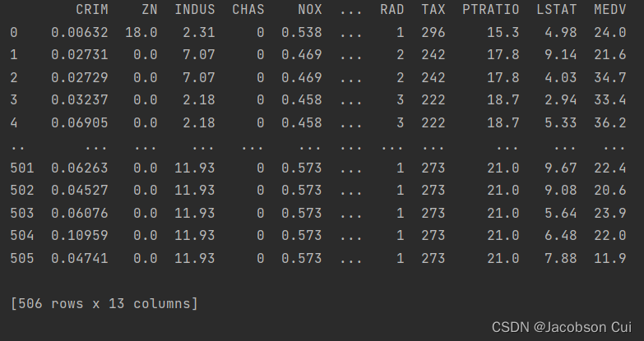Image resolution: width=644 pixels, height=341 pixels.
Task: Select LSTAT value 9.08
Action: point(560,191)
